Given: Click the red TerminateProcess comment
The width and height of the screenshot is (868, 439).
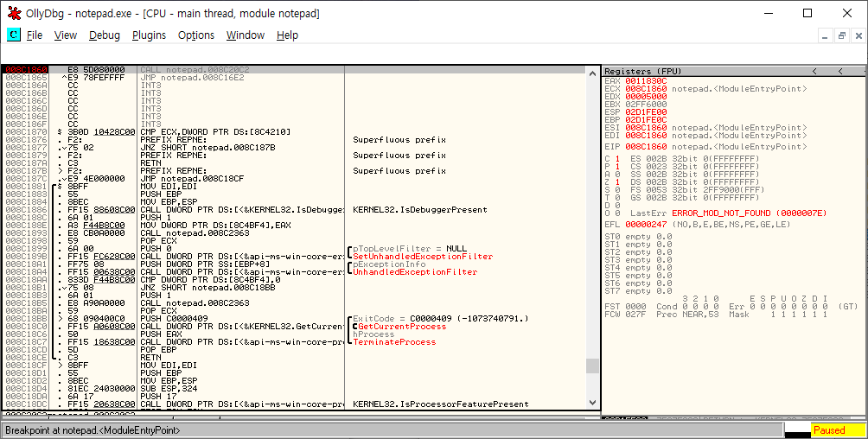Looking at the screenshot, I should (395, 341).
